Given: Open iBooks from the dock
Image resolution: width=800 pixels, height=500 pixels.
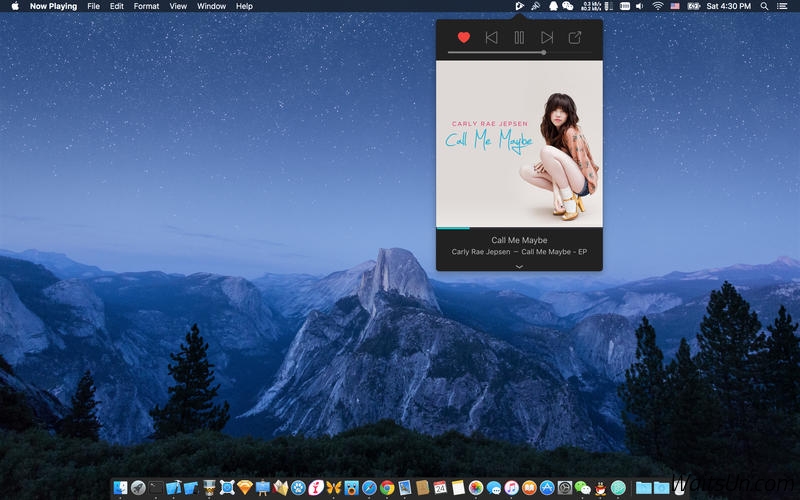Looking at the screenshot, I should 529,488.
